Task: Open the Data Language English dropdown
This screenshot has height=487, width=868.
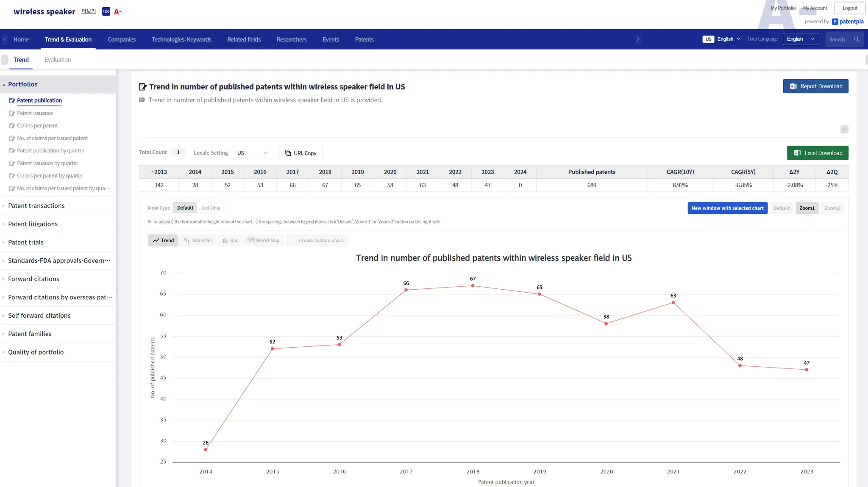Action: pyautogui.click(x=801, y=39)
